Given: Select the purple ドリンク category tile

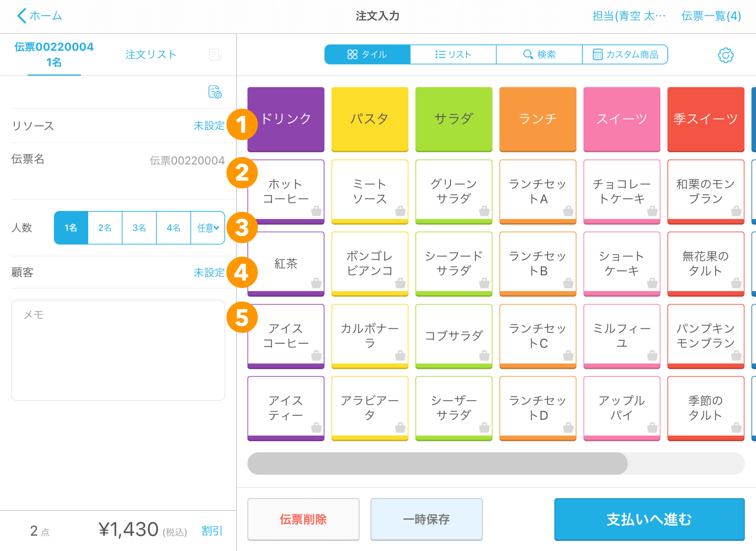Looking at the screenshot, I should (x=286, y=119).
